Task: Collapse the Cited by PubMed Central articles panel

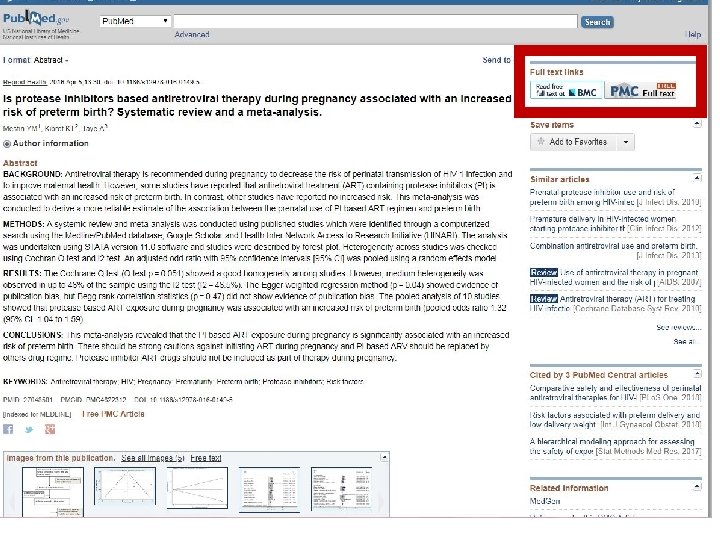Action: coord(697,374)
